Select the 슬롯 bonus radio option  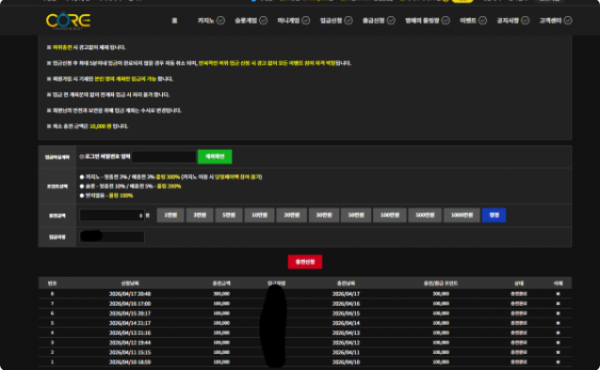pos(82,186)
